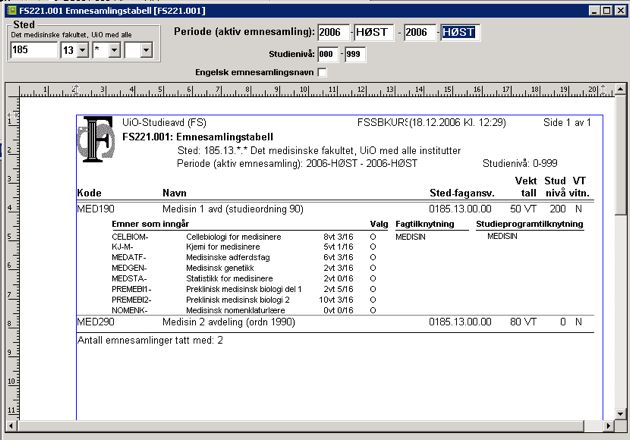Click the first HØST term field
Viewport: 630px width, 440px height.
(374, 32)
